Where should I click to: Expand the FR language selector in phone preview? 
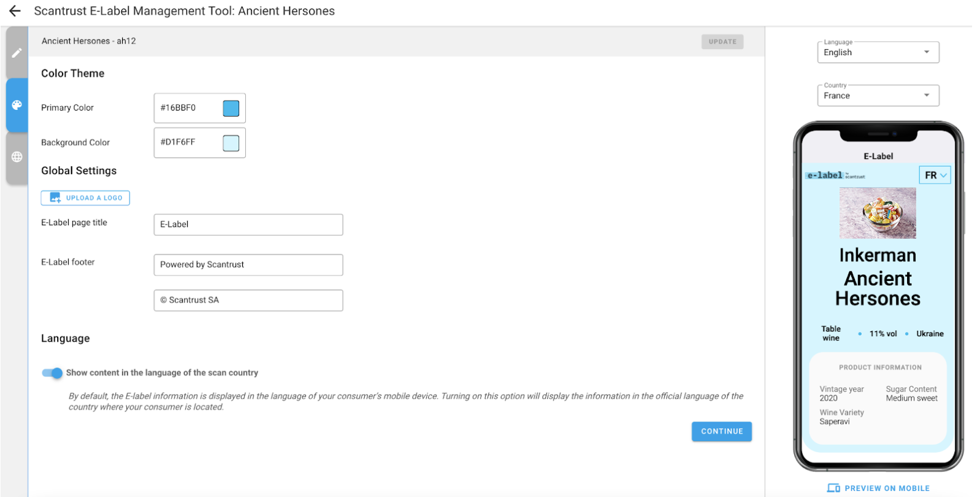[x=935, y=175]
